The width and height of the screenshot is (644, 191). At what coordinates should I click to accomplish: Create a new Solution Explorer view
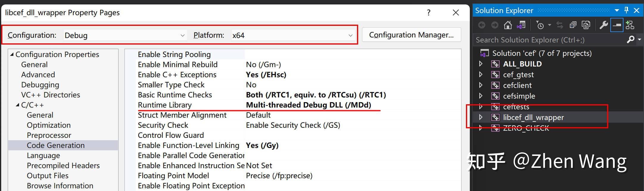point(630,25)
